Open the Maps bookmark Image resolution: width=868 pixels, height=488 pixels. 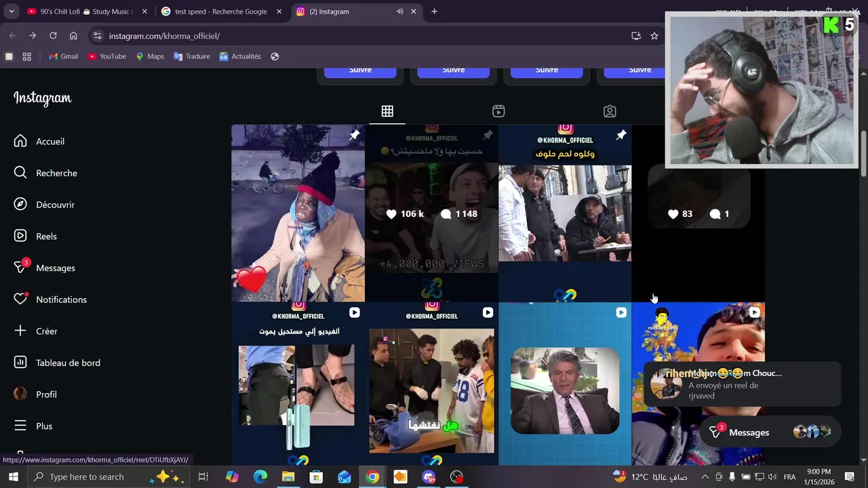tap(150, 56)
